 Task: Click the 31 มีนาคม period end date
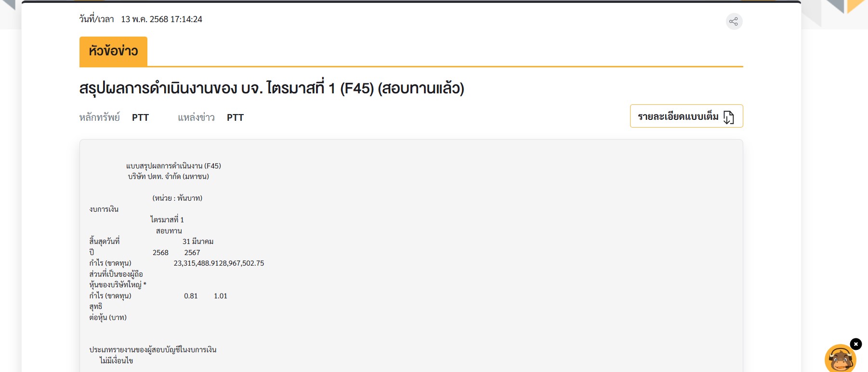tap(197, 241)
